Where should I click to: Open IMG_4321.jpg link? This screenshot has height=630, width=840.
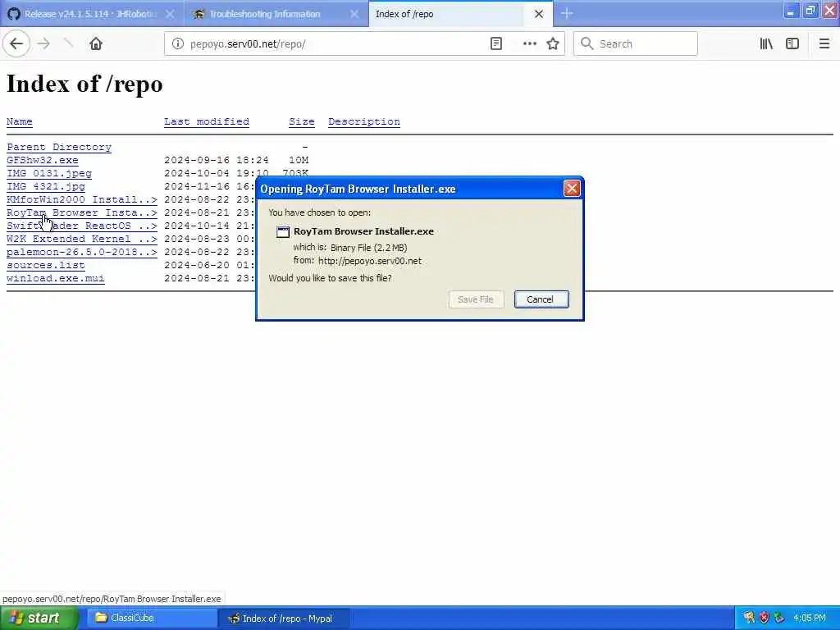click(x=46, y=186)
